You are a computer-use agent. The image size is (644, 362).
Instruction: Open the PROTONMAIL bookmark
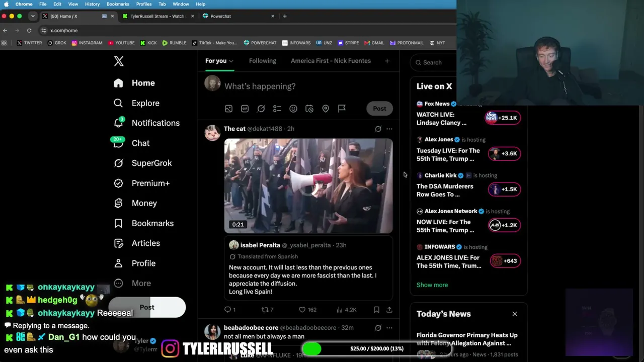[407, 43]
